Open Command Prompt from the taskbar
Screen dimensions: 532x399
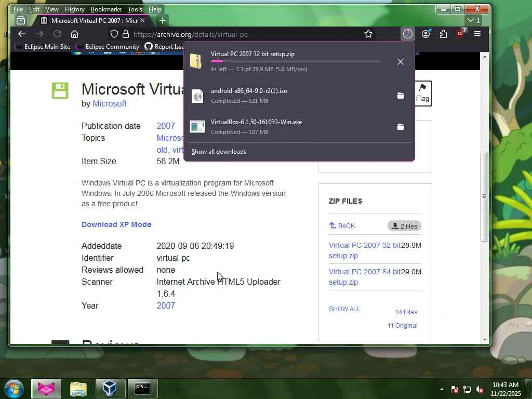coord(142,388)
